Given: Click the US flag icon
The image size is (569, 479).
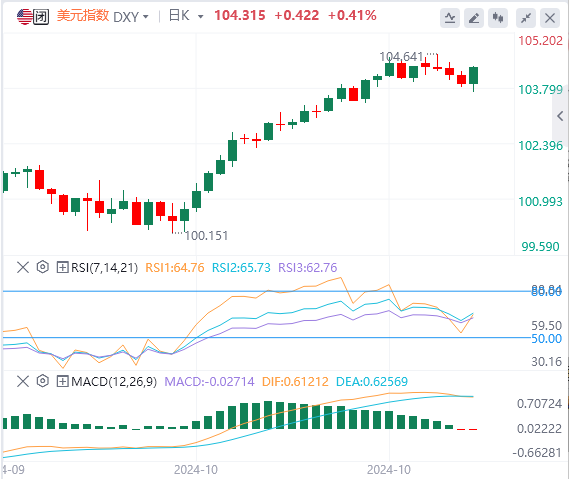Looking at the screenshot, I should (24, 16).
